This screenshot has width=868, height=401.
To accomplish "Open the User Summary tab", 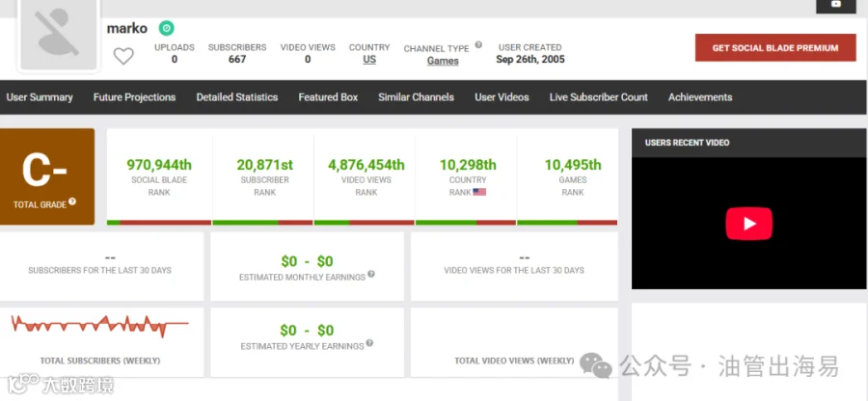I will pos(40,97).
